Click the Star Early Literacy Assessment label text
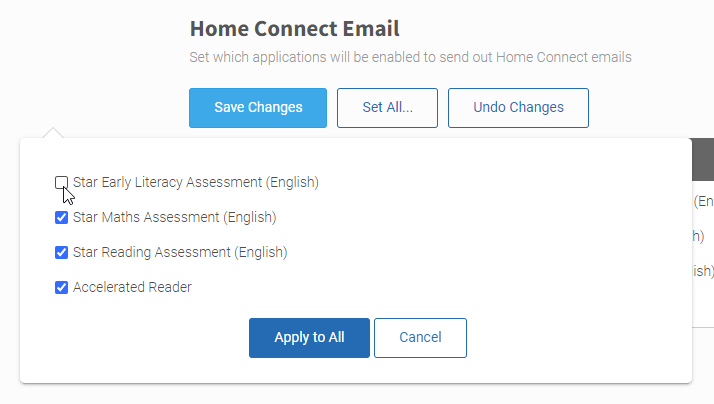This screenshot has height=404, width=714. tap(196, 182)
